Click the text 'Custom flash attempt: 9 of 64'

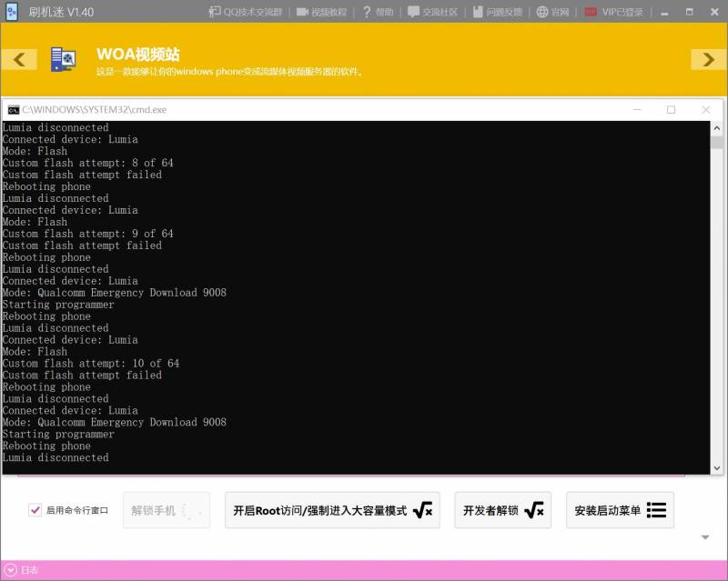click(87, 234)
